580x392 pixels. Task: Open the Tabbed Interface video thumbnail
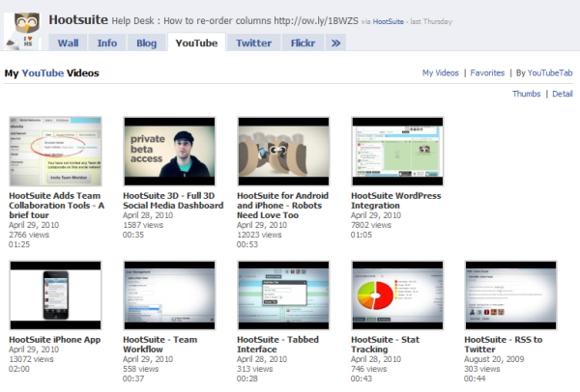point(283,295)
